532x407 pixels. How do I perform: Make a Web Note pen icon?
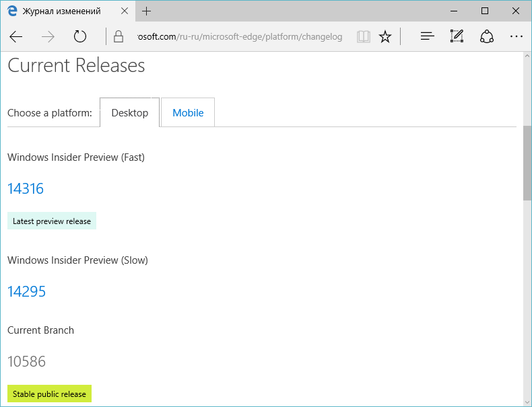point(457,36)
